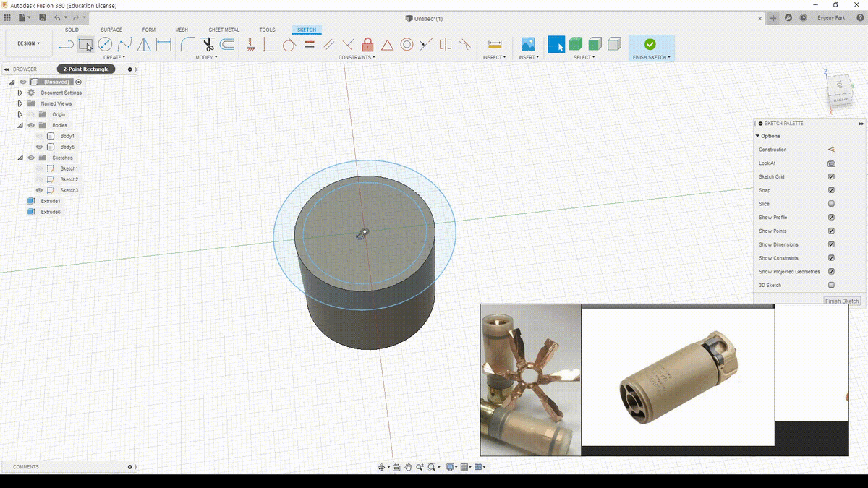The width and height of the screenshot is (868, 488).
Task: Switch to the SURFACE tab
Action: (111, 30)
